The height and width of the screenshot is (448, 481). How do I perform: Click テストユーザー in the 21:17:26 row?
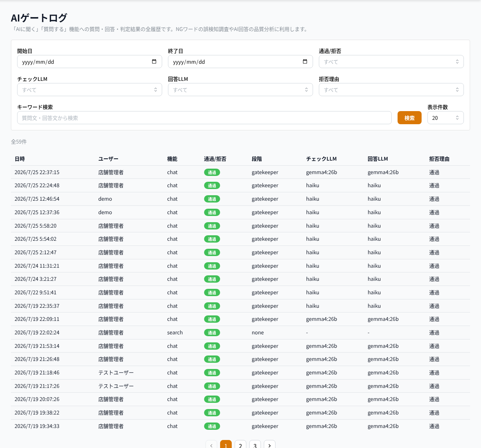pyautogui.click(x=116, y=386)
